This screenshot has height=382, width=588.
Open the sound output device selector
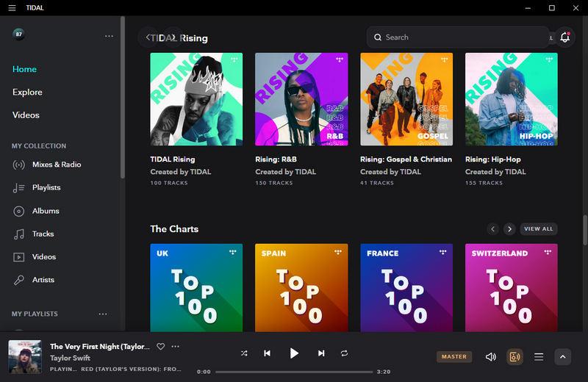514,357
